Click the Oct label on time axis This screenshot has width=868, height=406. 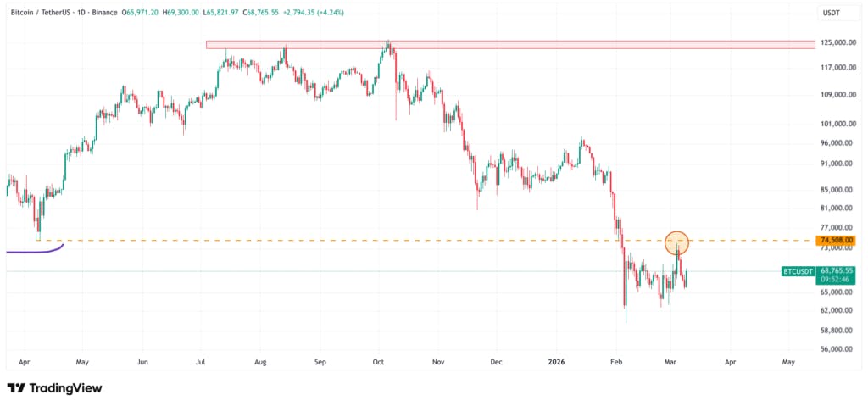tap(379, 361)
